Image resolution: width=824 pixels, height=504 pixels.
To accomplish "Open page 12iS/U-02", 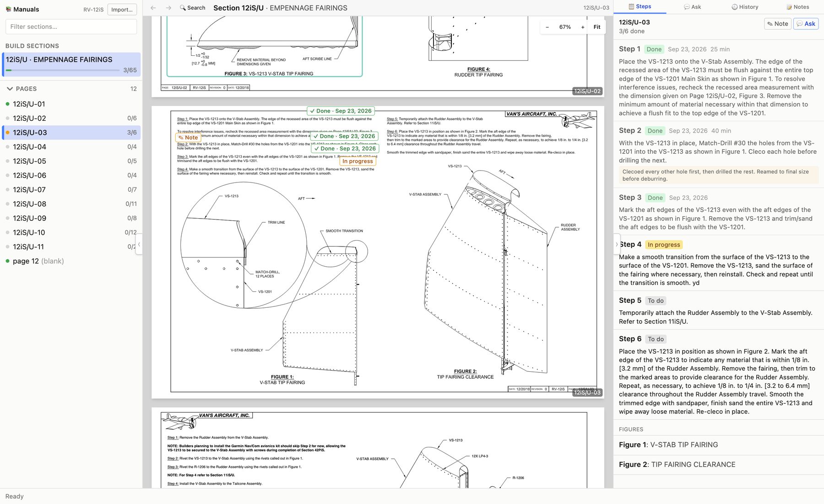I will 71,118.
